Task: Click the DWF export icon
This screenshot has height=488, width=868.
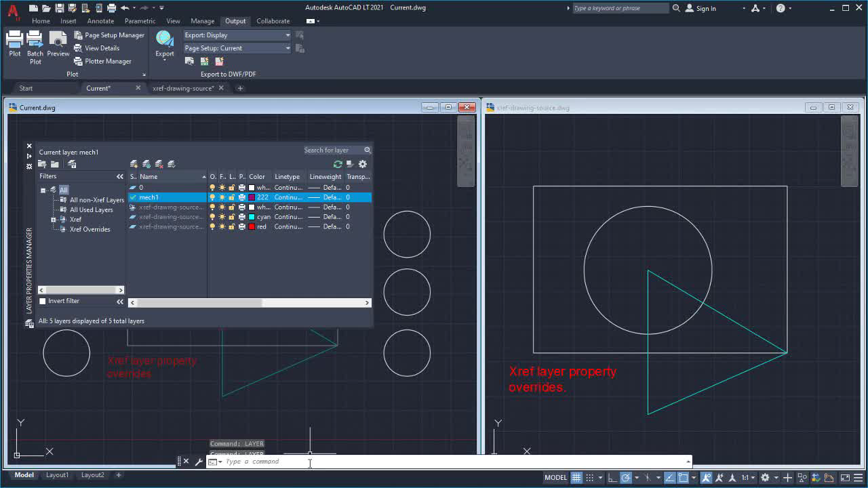Action: pyautogui.click(x=204, y=61)
